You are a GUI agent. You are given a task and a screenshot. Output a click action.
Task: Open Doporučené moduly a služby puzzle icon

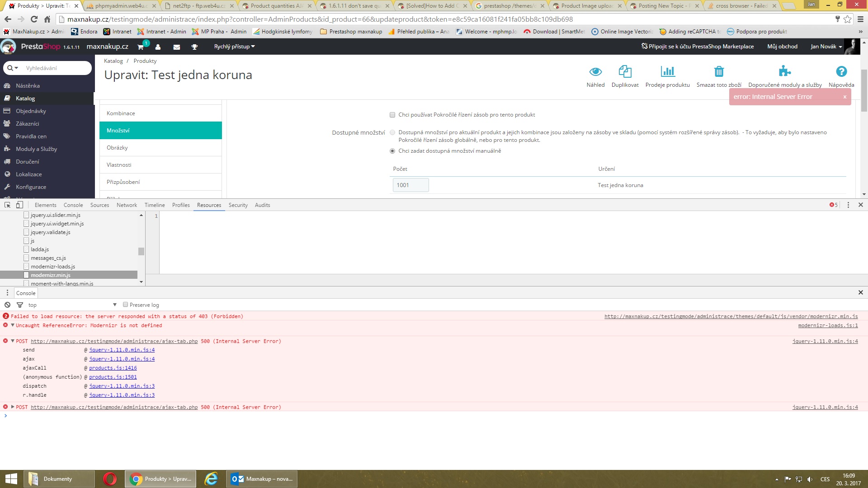point(784,72)
